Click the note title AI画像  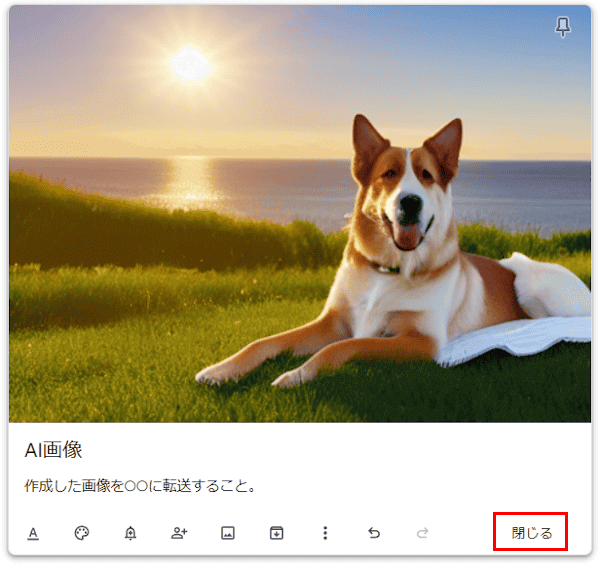tap(53, 450)
